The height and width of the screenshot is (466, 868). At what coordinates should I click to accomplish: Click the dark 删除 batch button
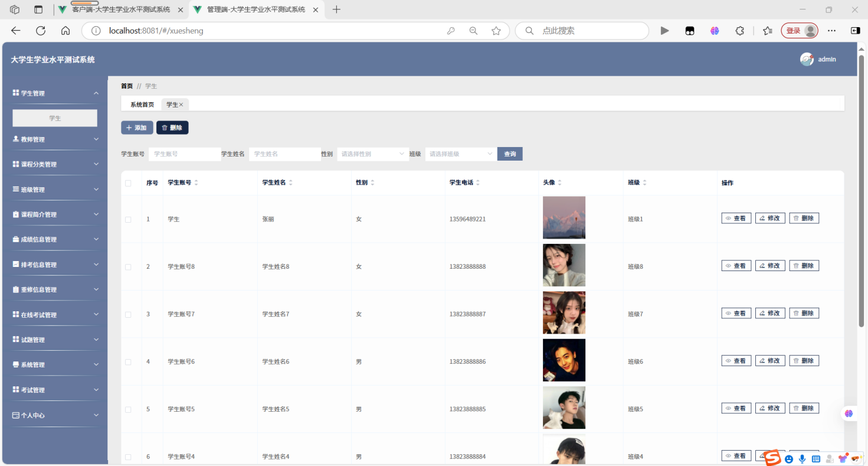point(172,128)
